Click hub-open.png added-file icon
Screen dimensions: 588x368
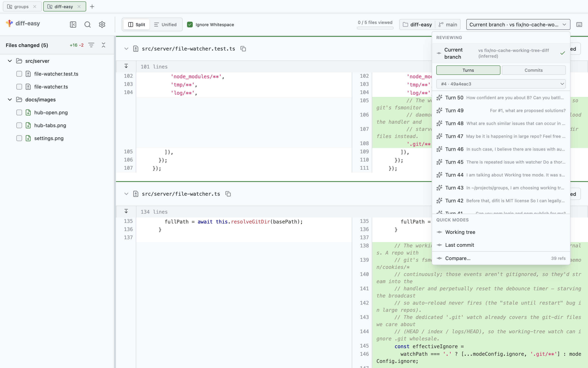(28, 112)
